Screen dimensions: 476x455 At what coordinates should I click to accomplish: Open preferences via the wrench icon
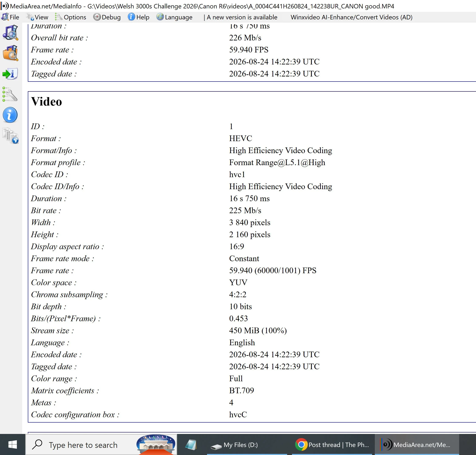coord(10,94)
